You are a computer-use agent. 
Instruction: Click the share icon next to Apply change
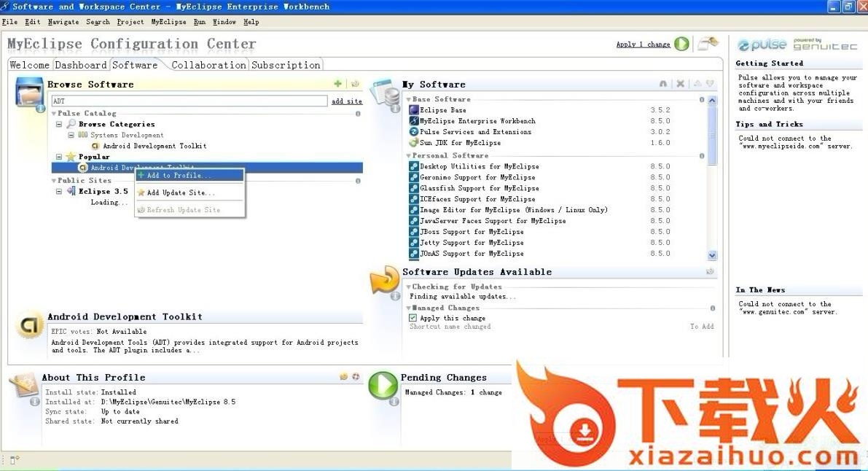708,43
